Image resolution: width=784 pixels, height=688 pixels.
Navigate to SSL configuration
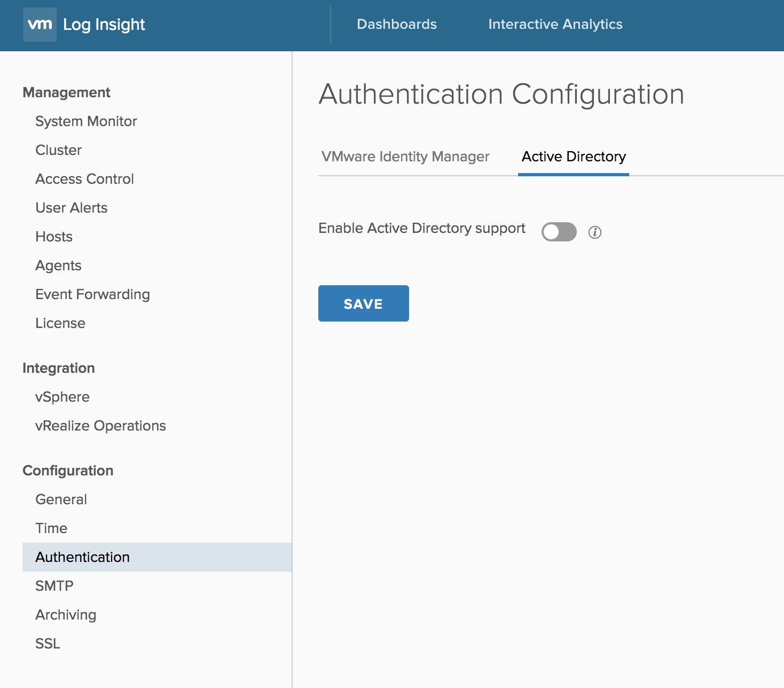48,644
